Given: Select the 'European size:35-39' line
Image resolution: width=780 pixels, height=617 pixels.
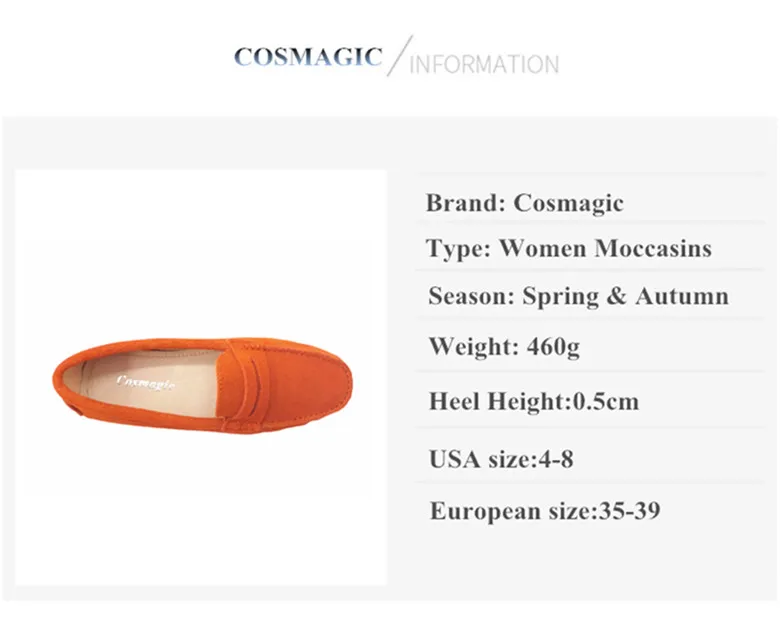Looking at the screenshot, I should pyautogui.click(x=544, y=511).
